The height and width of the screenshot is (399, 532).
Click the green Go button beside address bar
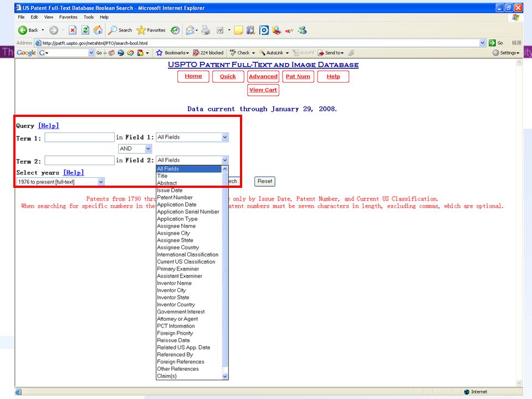[x=496, y=43]
